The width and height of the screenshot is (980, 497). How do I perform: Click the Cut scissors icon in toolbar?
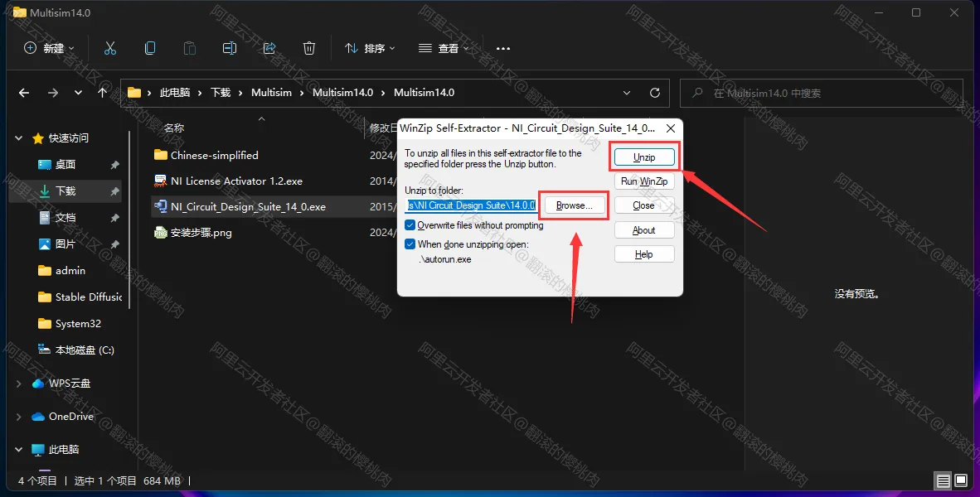click(x=110, y=48)
